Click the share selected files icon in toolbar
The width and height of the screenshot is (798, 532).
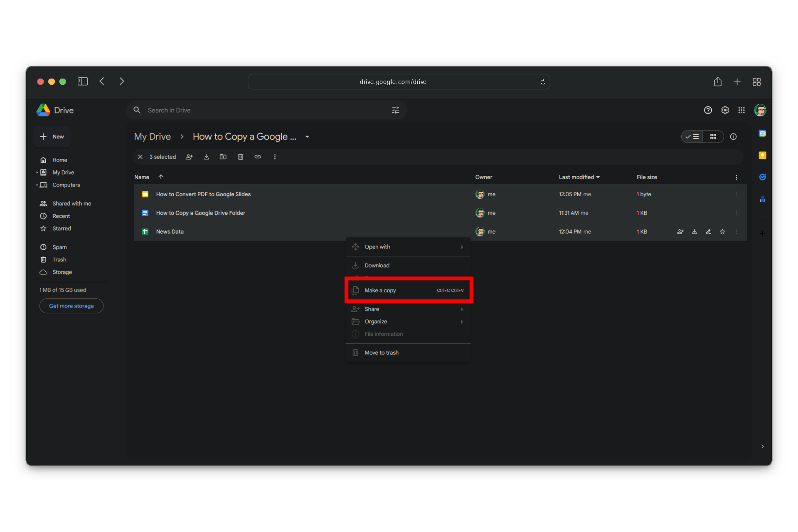[189, 157]
